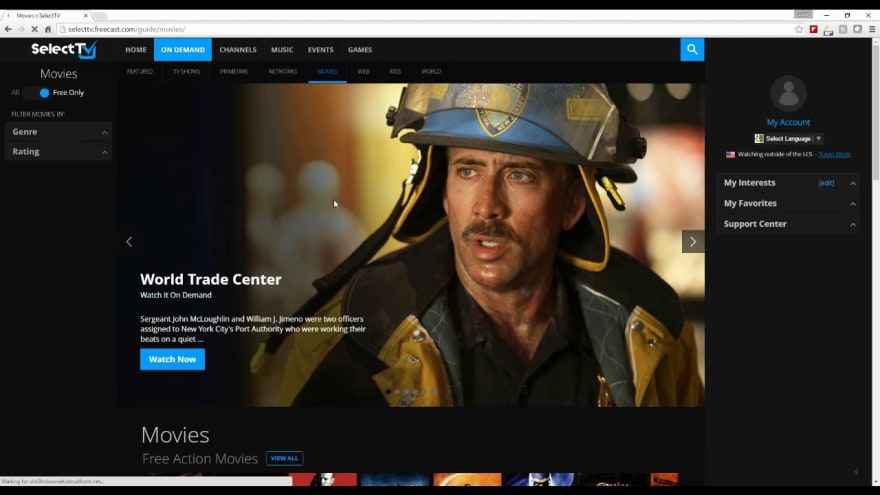Viewport: 880px width, 495px height.
Task: Click the edit link beside My Interests
Action: pyautogui.click(x=826, y=183)
